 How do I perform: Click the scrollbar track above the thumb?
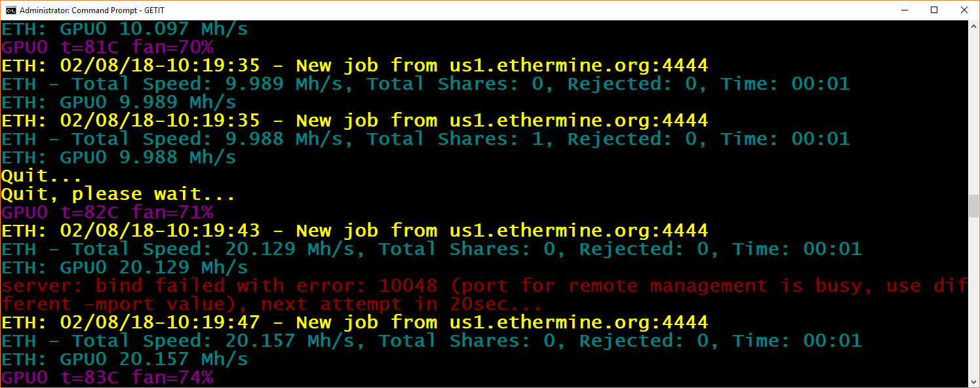[x=973, y=111]
